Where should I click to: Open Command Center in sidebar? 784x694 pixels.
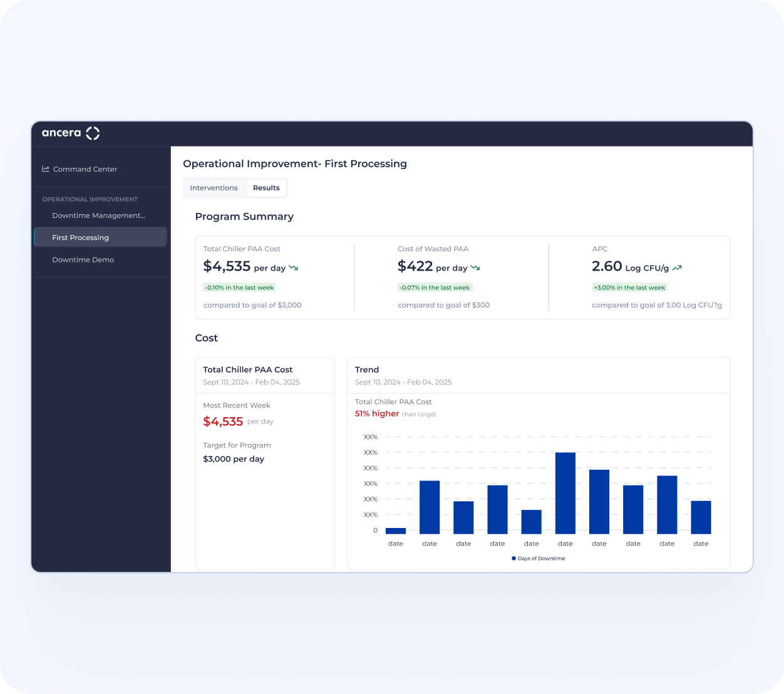85,169
